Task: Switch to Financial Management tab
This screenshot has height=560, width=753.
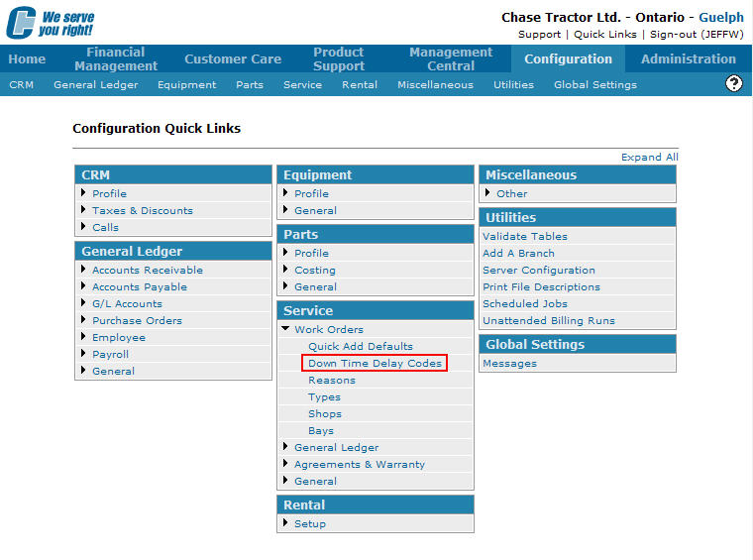Action: (116, 59)
